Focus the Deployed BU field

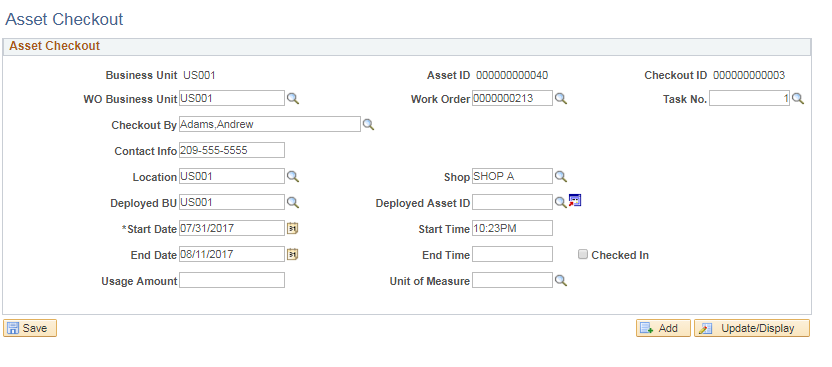[x=232, y=202]
